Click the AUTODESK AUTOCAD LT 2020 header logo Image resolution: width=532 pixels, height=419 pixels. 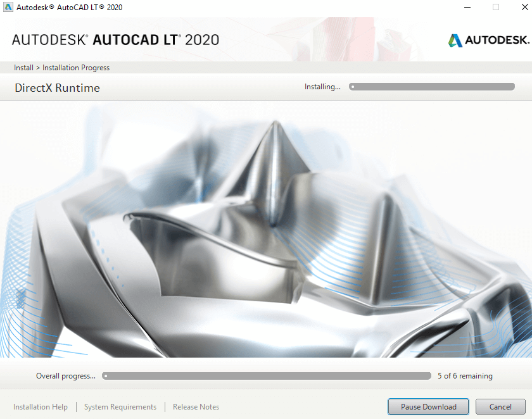point(116,39)
